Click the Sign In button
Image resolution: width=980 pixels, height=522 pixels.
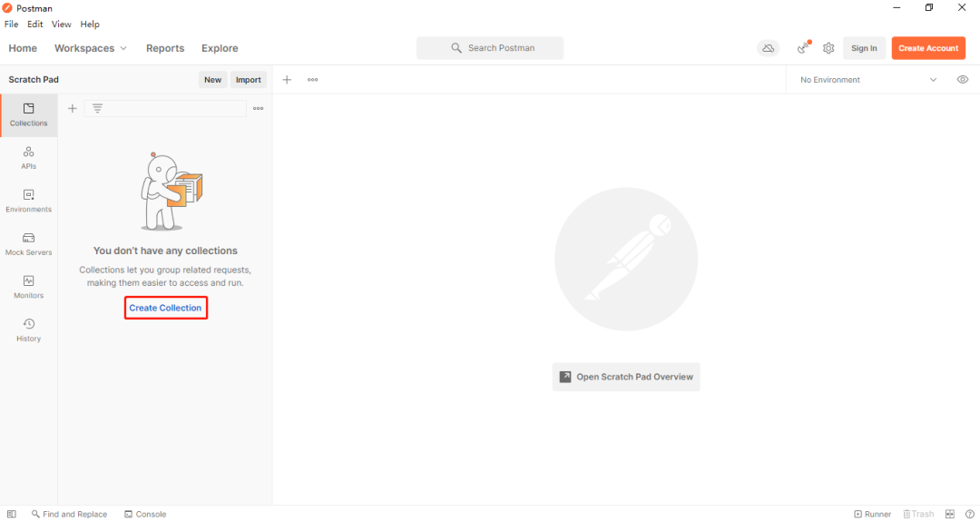[864, 48]
